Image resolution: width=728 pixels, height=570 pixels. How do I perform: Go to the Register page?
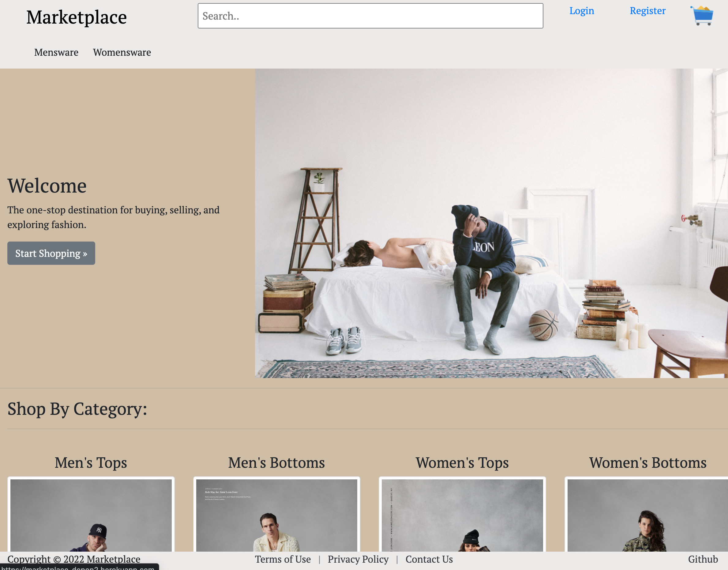[x=647, y=11]
